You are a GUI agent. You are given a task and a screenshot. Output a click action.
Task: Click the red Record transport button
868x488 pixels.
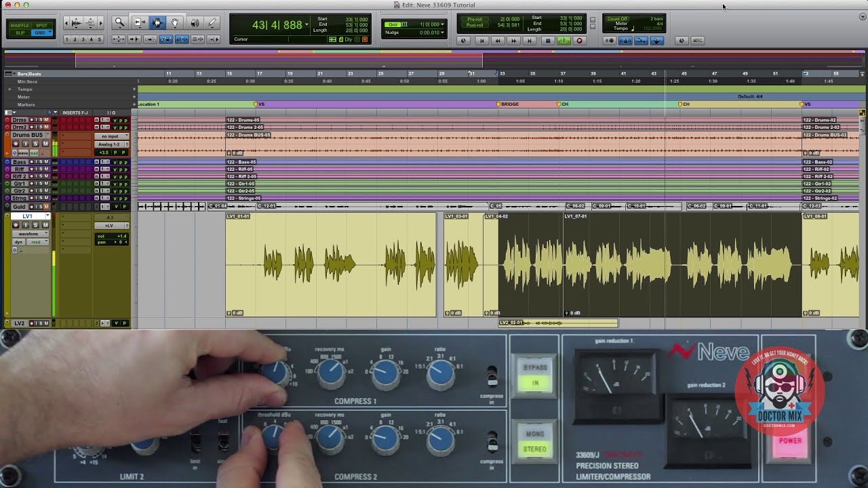[580, 41]
